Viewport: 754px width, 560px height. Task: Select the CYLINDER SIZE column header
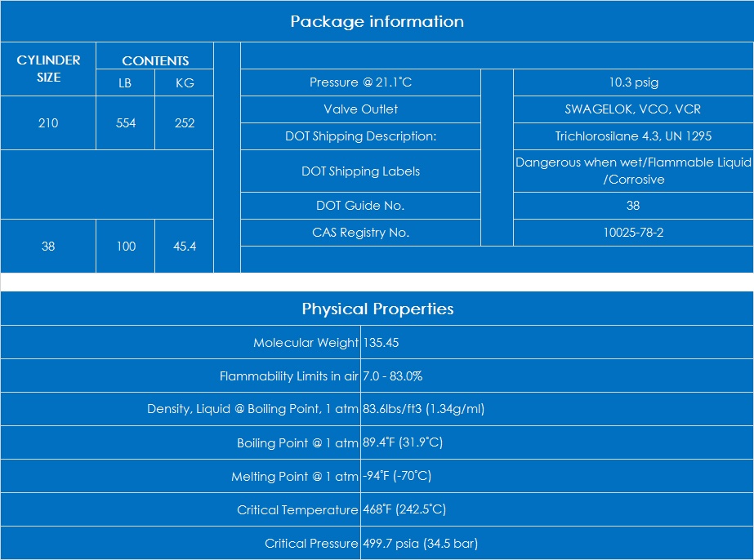48,69
